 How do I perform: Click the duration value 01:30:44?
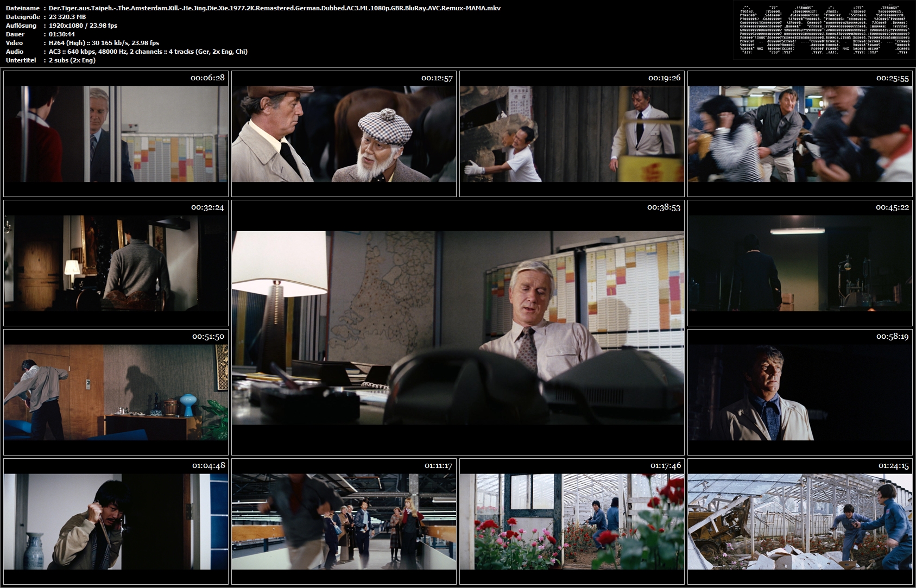click(62, 34)
